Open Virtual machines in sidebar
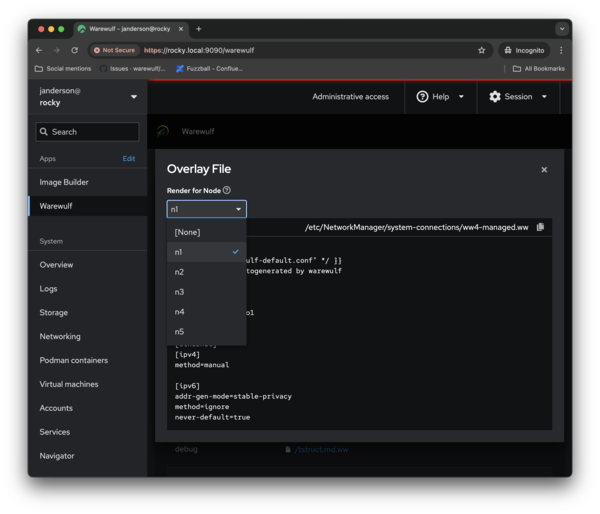Screen dimensions: 600x514 point(88,384)
